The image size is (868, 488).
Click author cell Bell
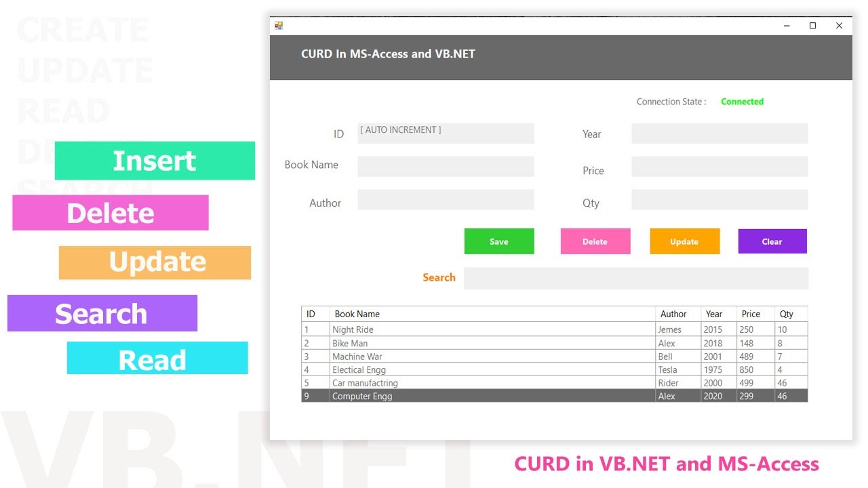point(678,357)
